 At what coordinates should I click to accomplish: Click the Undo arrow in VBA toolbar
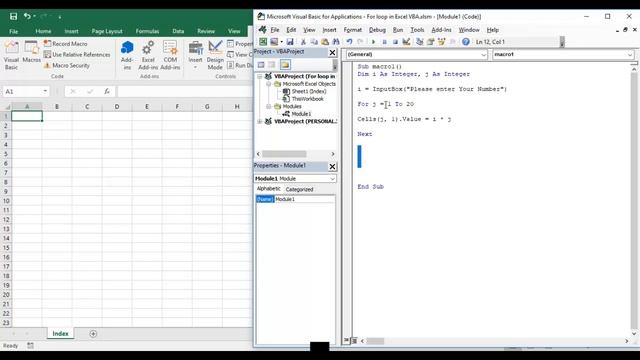click(349, 42)
